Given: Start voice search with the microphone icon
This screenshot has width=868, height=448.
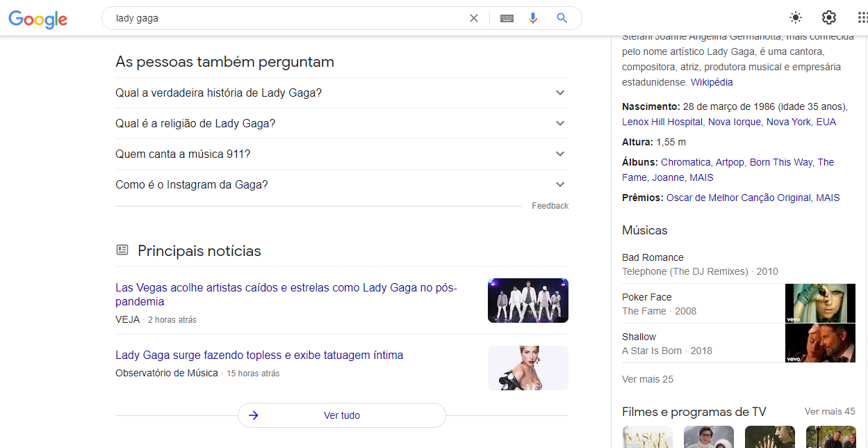Looking at the screenshot, I should (x=533, y=18).
